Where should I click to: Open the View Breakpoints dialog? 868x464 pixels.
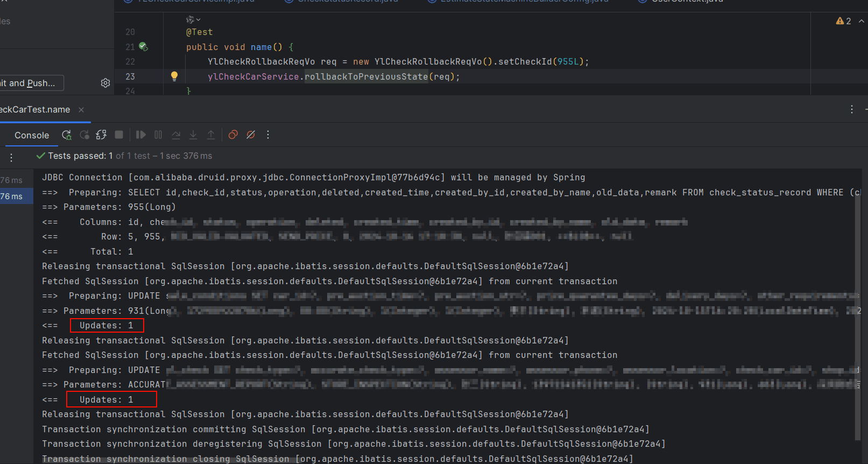click(x=233, y=135)
